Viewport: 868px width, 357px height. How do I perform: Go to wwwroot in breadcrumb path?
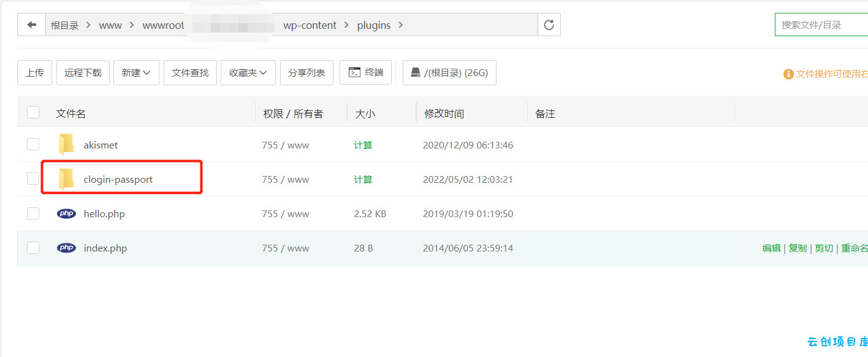coord(163,25)
